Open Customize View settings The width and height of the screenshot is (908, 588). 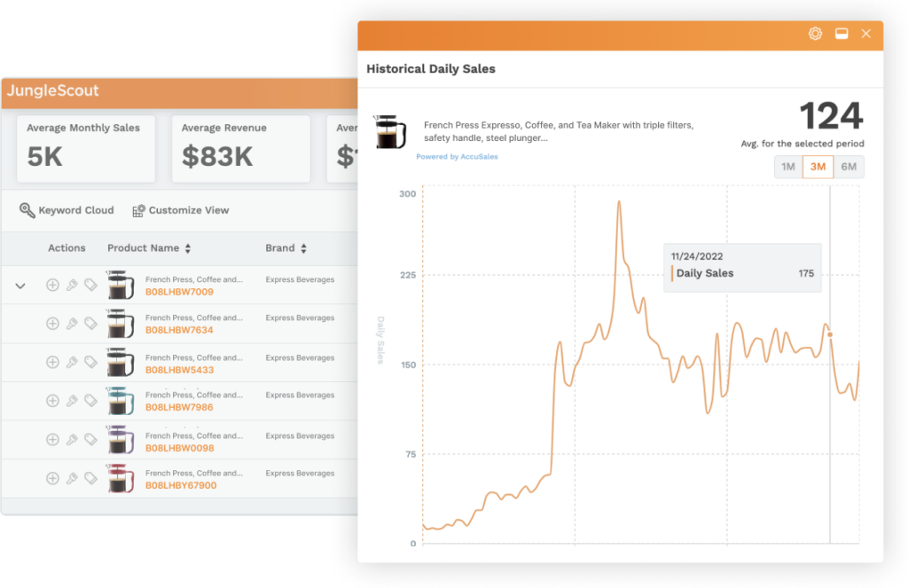coord(181,210)
